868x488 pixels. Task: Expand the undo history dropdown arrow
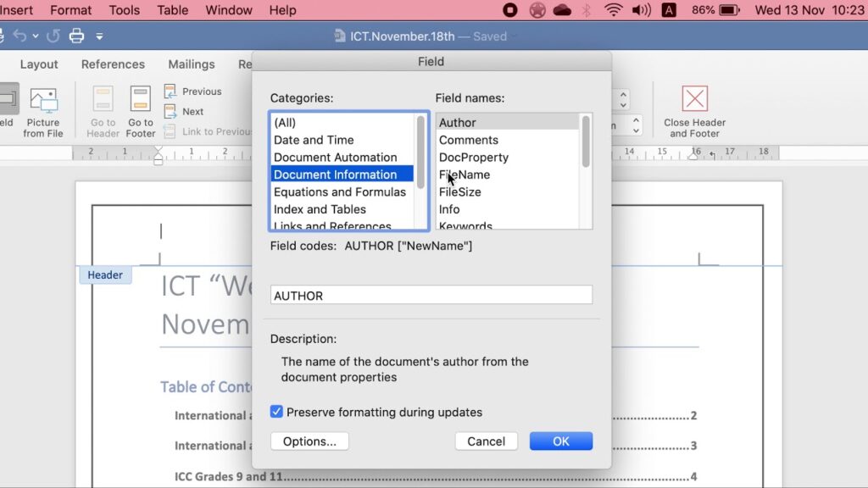pyautogui.click(x=36, y=36)
